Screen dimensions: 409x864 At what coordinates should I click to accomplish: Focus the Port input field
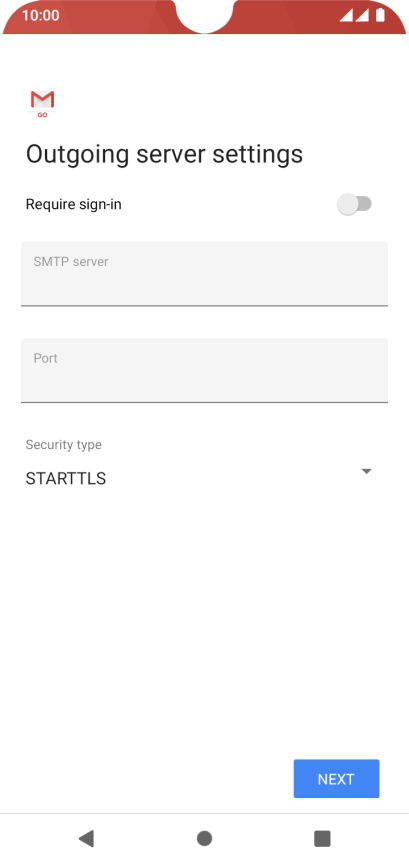coord(204,370)
